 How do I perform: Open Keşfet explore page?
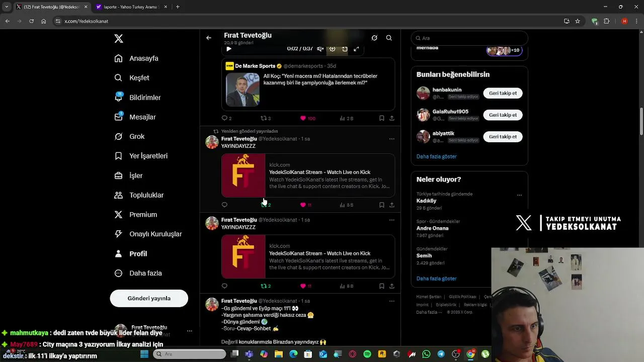coord(132,78)
